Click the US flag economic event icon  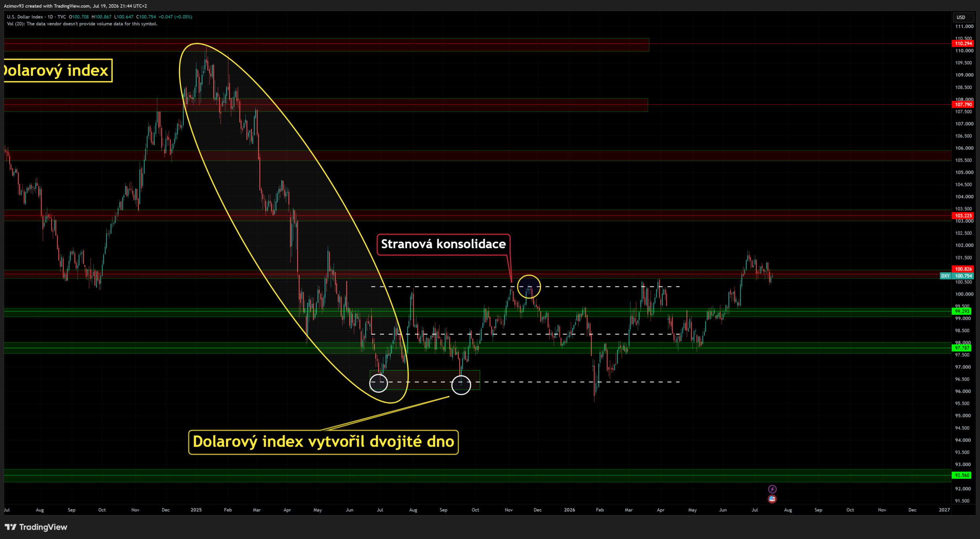click(772, 499)
